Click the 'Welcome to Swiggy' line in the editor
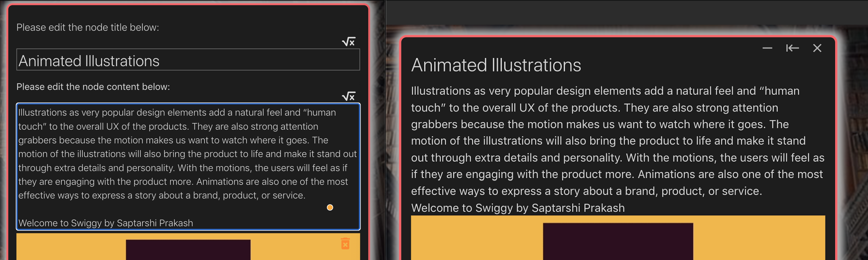The width and height of the screenshot is (868, 260). (105, 223)
